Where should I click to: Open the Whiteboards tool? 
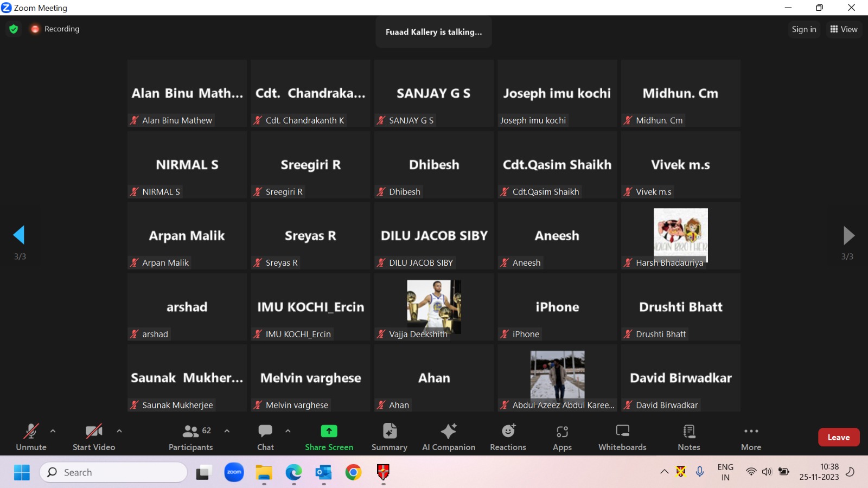pyautogui.click(x=622, y=437)
